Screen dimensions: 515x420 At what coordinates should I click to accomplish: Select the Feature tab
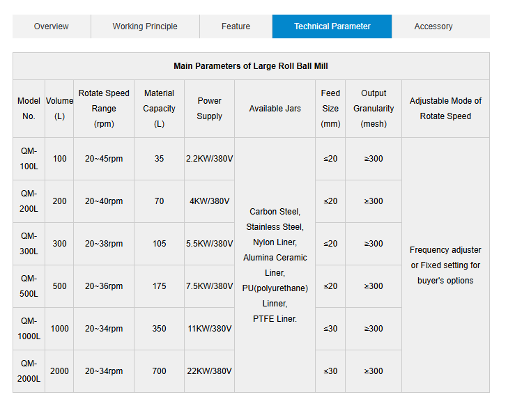point(236,26)
